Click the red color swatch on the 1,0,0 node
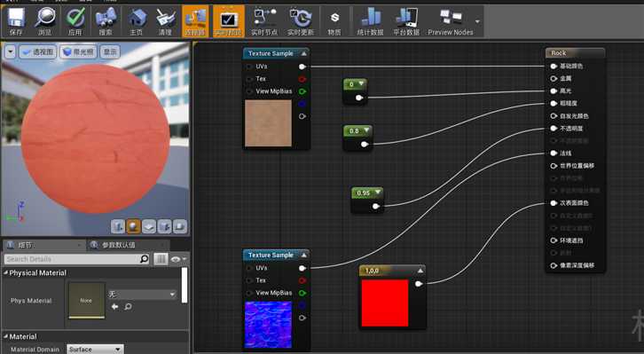This screenshot has height=354, width=644. tap(385, 303)
